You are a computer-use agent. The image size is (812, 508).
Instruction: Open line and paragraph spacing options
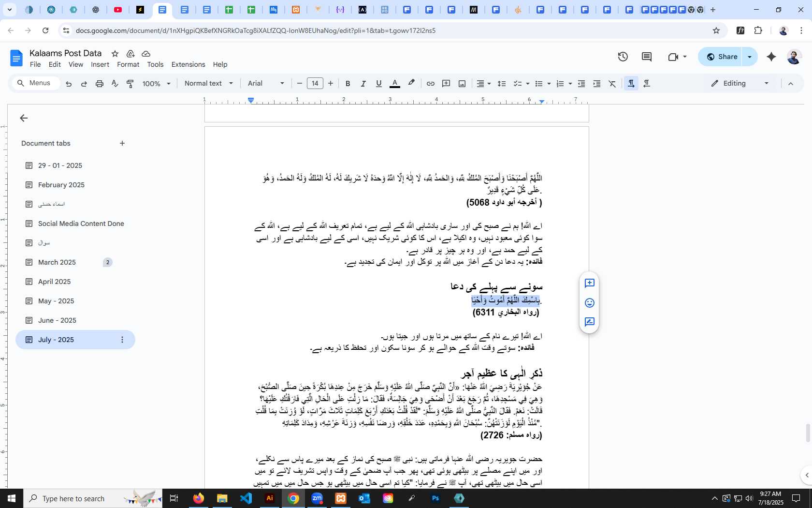pos(502,84)
